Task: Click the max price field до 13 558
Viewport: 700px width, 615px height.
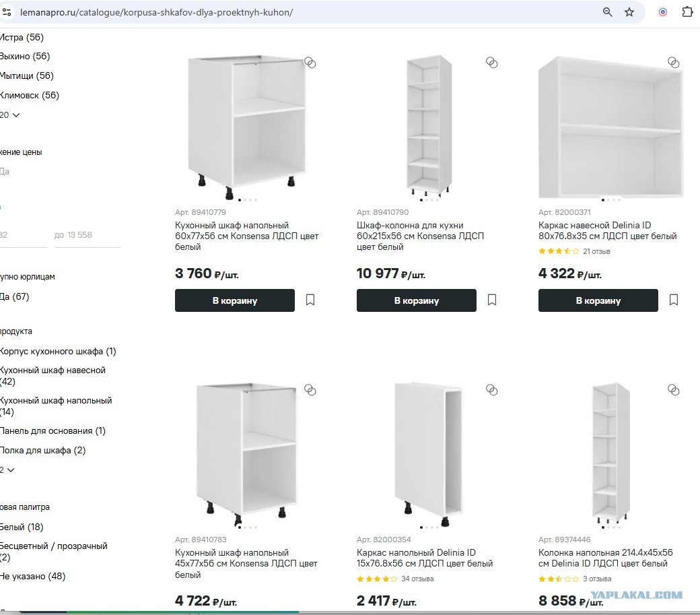Action: coord(87,235)
